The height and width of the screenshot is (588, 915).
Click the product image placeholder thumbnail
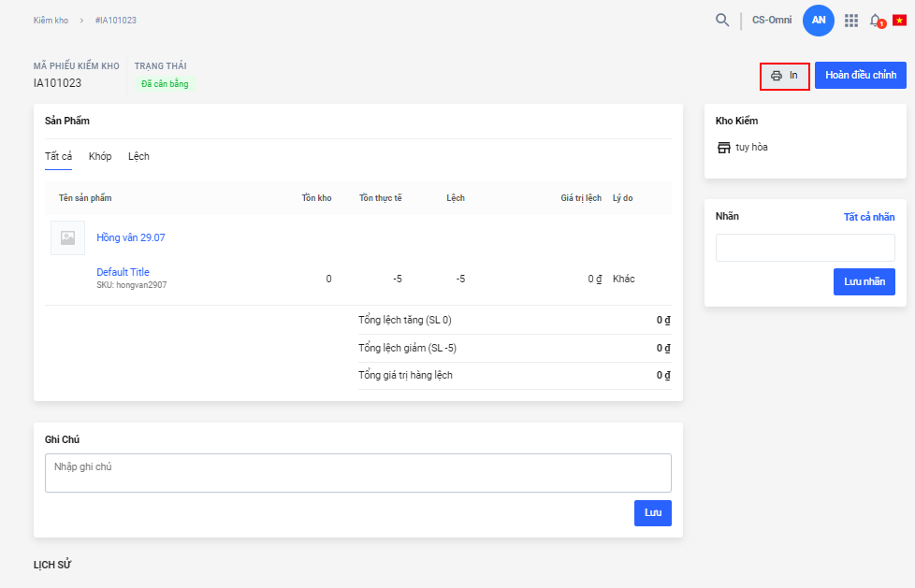pos(67,237)
